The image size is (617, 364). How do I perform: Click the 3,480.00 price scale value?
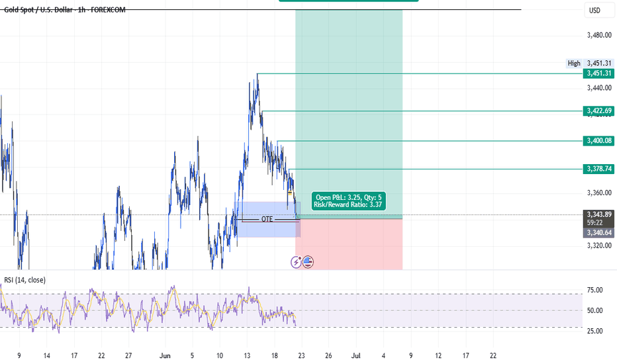pyautogui.click(x=599, y=36)
